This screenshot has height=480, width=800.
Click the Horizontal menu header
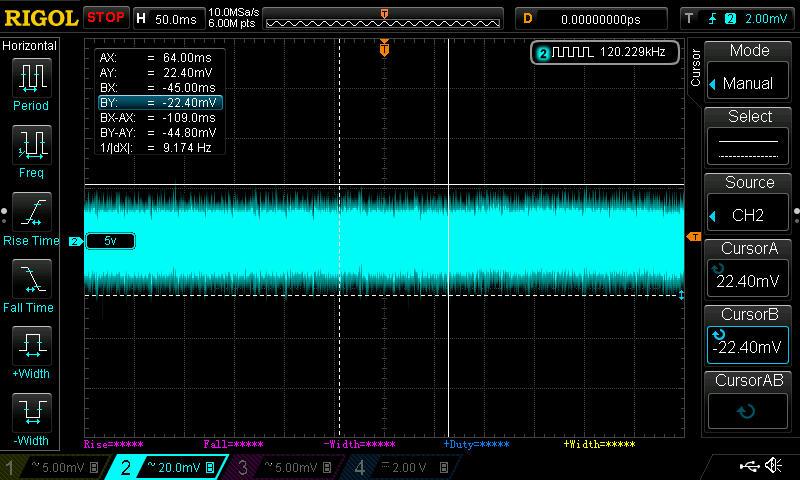coord(31,46)
